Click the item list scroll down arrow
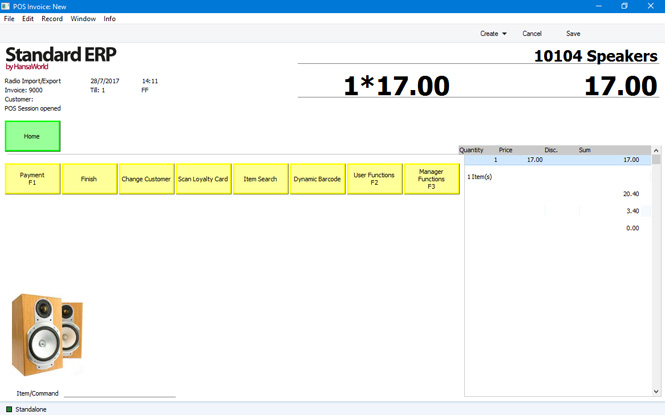The height and width of the screenshot is (415, 665). pyautogui.click(x=656, y=392)
